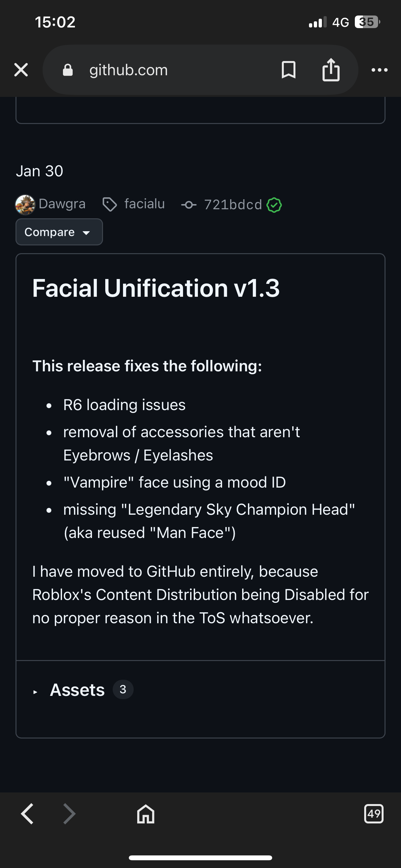The width and height of the screenshot is (401, 868).
Task: Open the 49 tabs switcher
Action: pyautogui.click(x=374, y=814)
